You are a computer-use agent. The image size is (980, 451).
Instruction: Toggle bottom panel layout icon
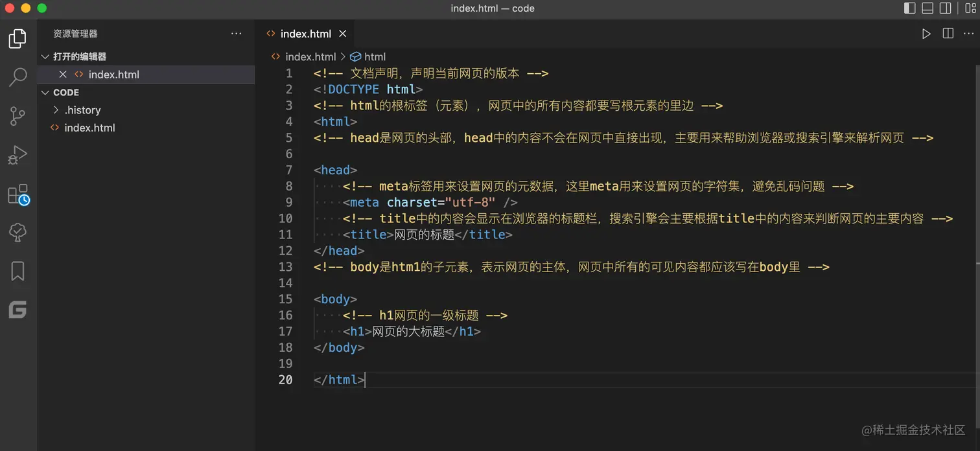(x=927, y=8)
